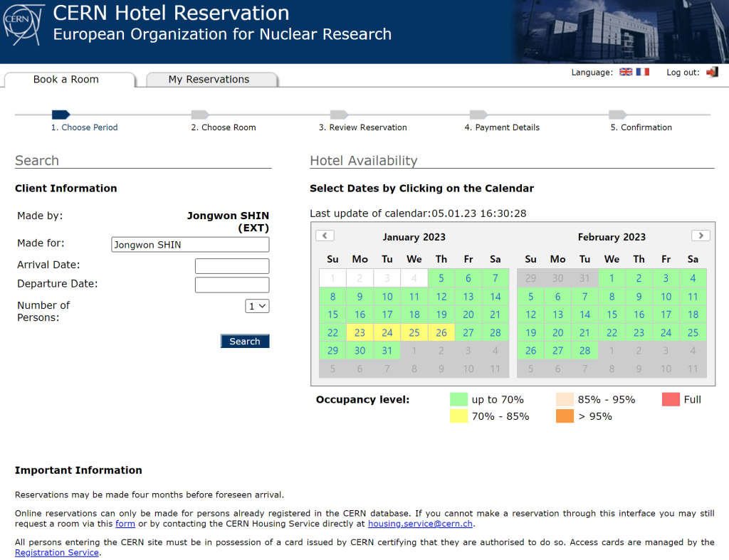Switch language to French via French flag
Image resolution: width=729 pixels, height=560 pixels.
pyautogui.click(x=643, y=72)
